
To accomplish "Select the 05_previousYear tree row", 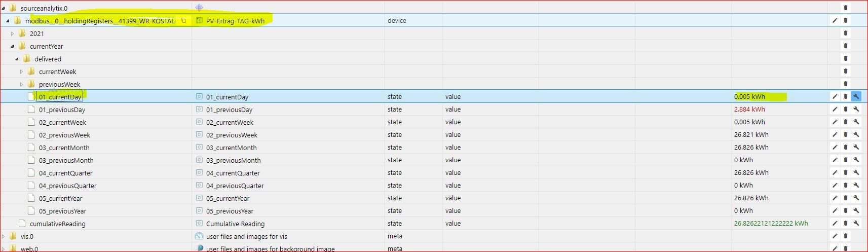I will (62, 211).
